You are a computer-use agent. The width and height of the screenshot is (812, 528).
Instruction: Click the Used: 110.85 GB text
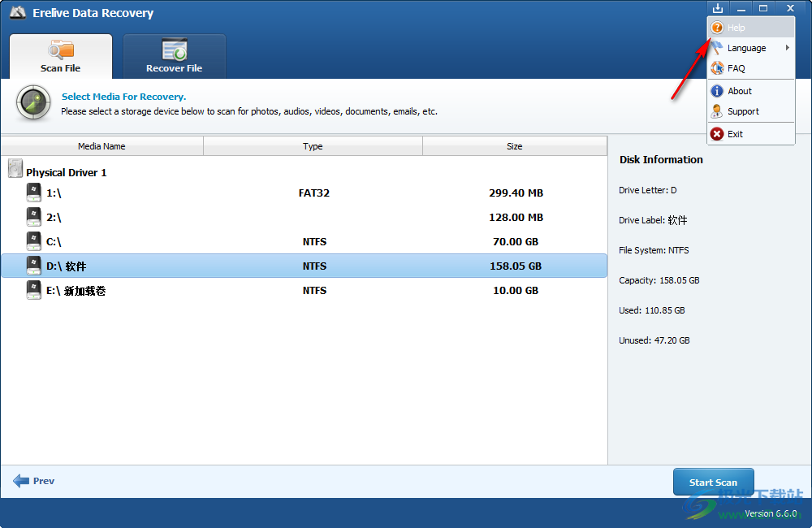pyautogui.click(x=652, y=310)
